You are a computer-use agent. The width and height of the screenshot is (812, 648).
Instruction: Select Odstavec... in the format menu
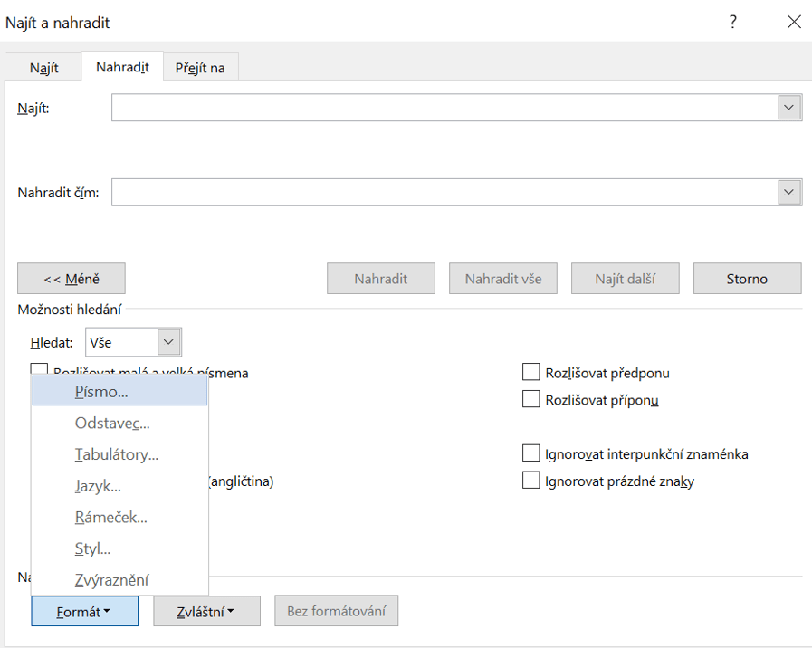[111, 423]
